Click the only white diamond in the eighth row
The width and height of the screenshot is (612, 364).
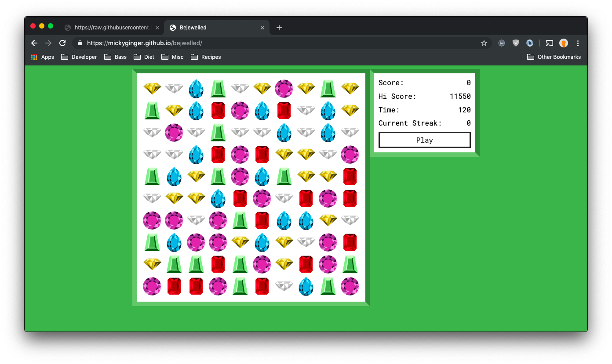306,242
